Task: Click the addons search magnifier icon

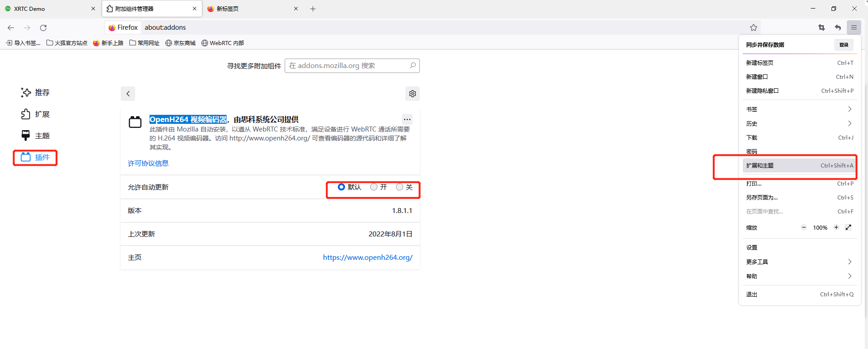Action: 413,65
